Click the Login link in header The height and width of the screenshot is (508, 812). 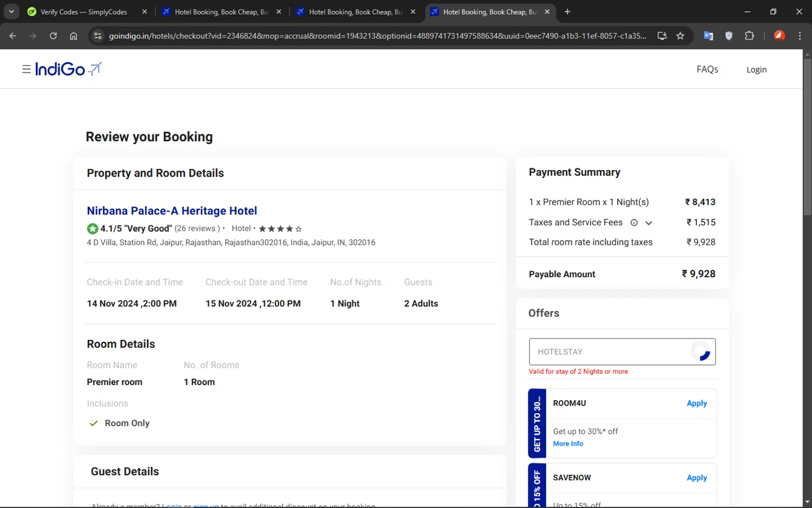tap(756, 69)
